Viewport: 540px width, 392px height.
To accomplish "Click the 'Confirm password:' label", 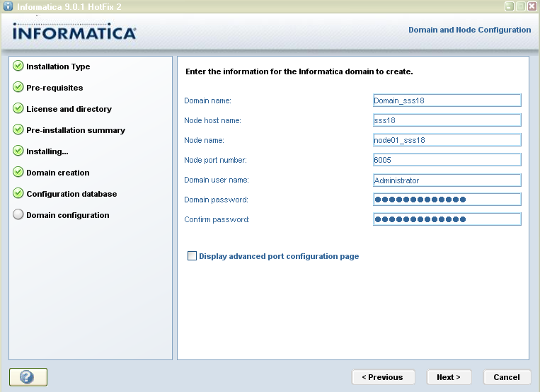I will tap(217, 219).
